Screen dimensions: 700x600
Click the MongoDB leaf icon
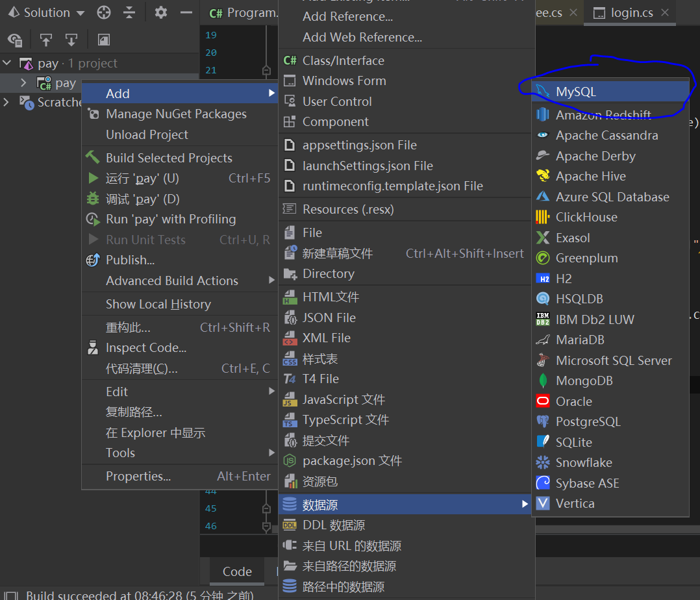[x=543, y=381]
